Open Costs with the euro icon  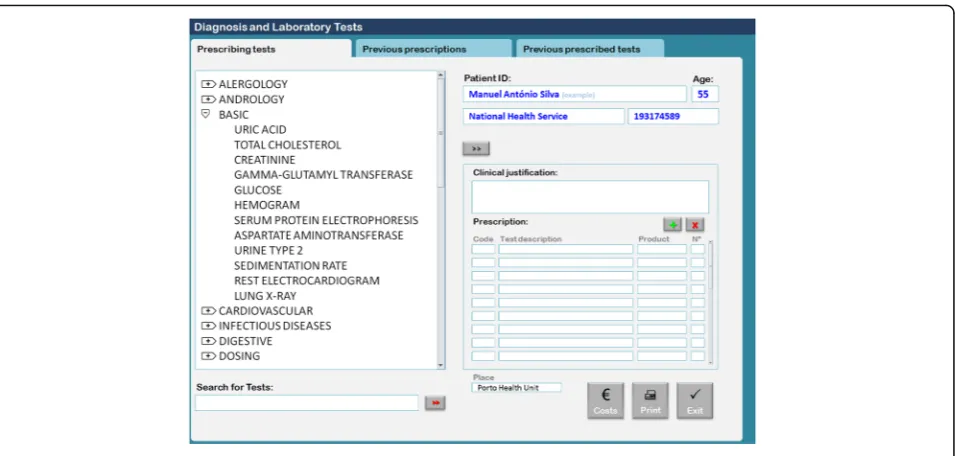(x=605, y=401)
